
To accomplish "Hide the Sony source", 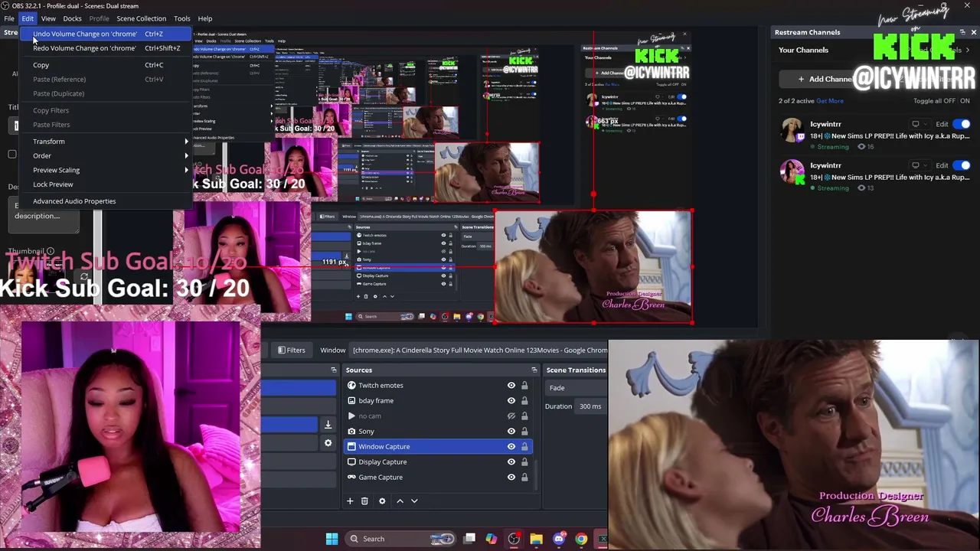I will coord(511,432).
